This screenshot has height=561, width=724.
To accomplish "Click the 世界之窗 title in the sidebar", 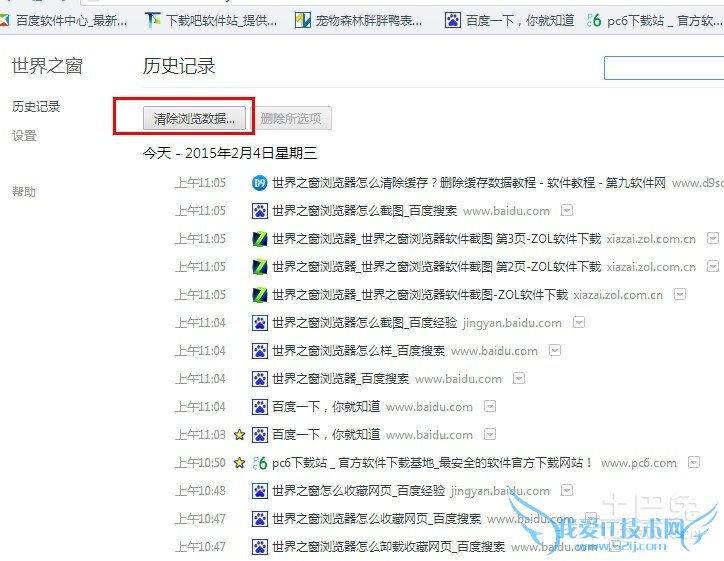I will (x=47, y=66).
